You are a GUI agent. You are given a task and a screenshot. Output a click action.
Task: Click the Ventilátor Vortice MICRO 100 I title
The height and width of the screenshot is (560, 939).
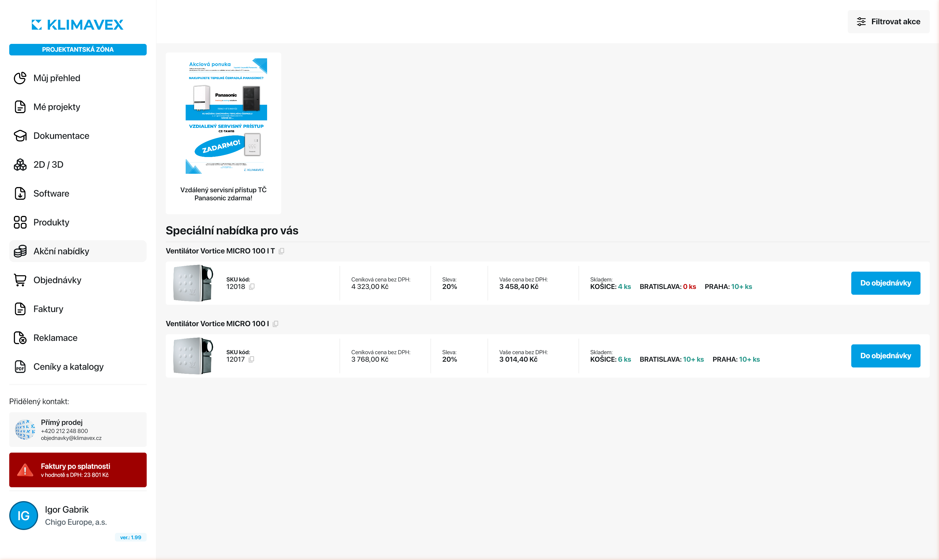coord(217,324)
